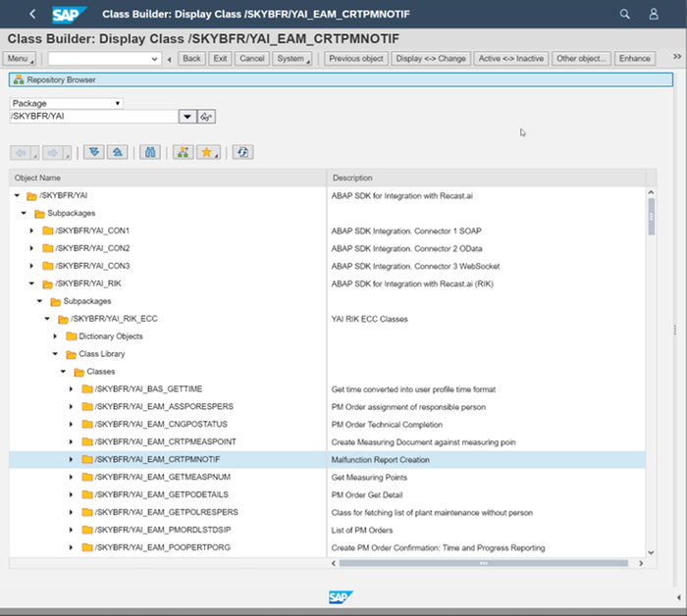This screenshot has width=687, height=616.
Task: Click the refresh object list icon
Action: pos(242,152)
